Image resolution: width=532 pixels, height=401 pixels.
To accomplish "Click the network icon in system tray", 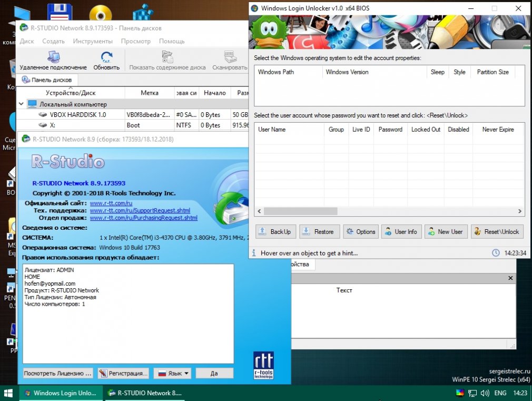I will [x=472, y=393].
